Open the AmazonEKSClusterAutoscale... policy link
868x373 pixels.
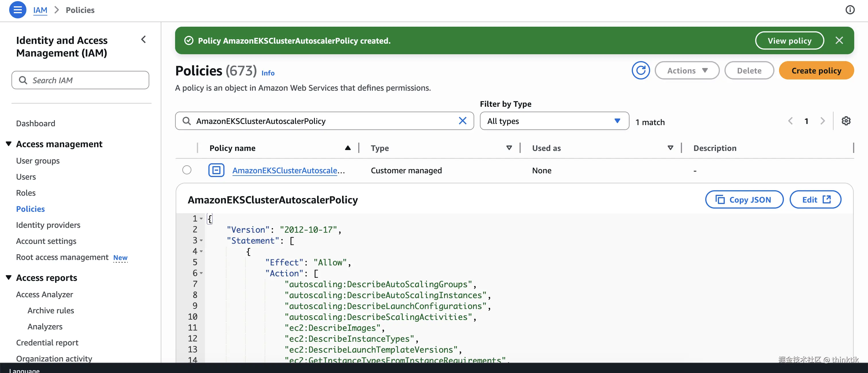288,170
